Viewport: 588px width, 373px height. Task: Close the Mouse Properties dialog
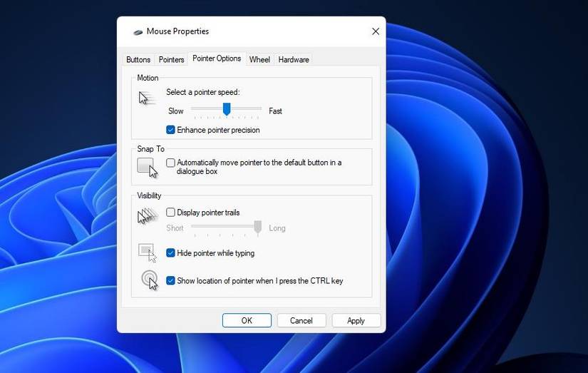[x=376, y=31]
